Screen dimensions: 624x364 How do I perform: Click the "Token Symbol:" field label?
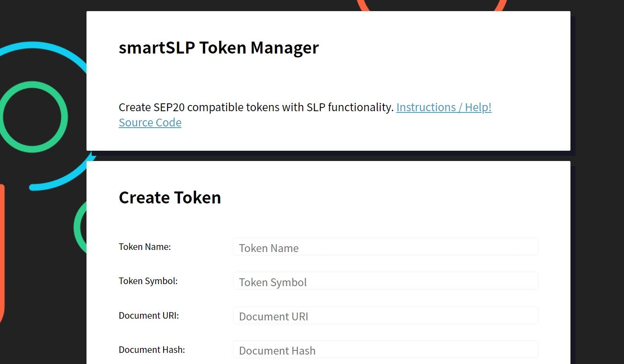point(148,281)
